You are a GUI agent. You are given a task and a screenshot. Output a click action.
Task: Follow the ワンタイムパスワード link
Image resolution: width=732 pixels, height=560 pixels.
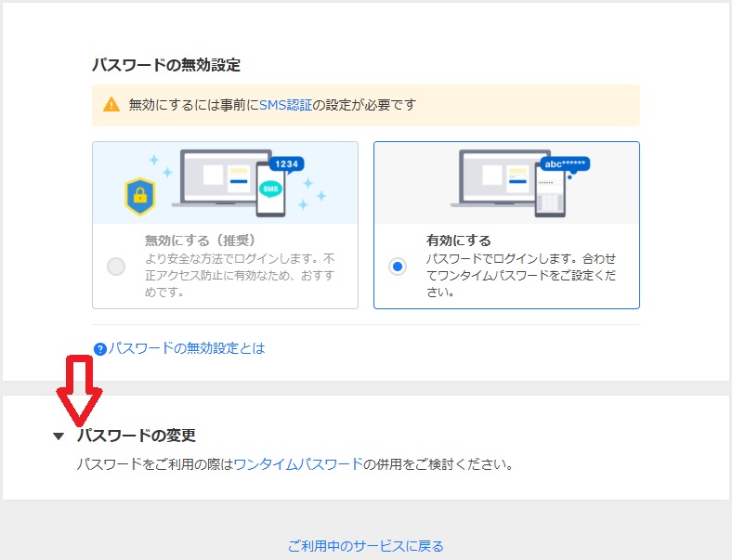[x=298, y=463]
